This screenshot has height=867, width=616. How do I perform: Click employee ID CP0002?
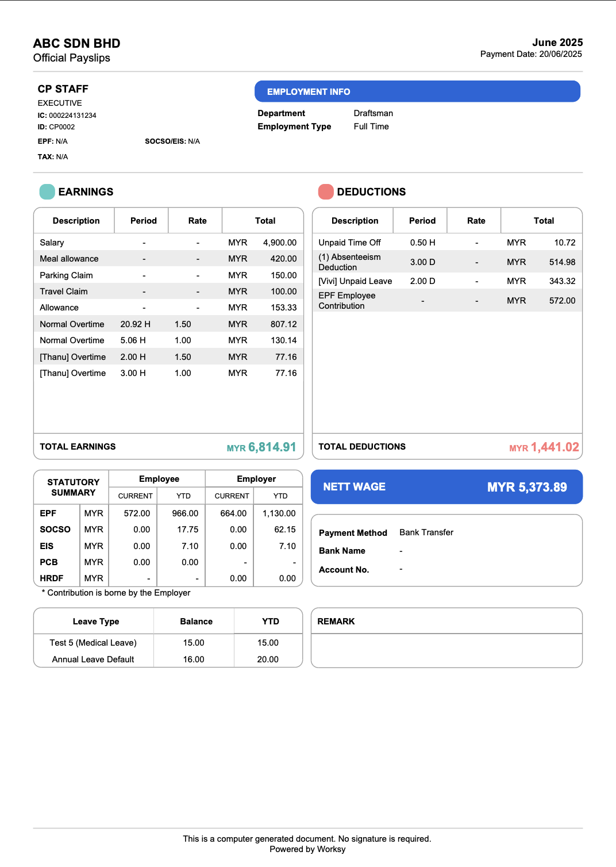[x=61, y=127]
